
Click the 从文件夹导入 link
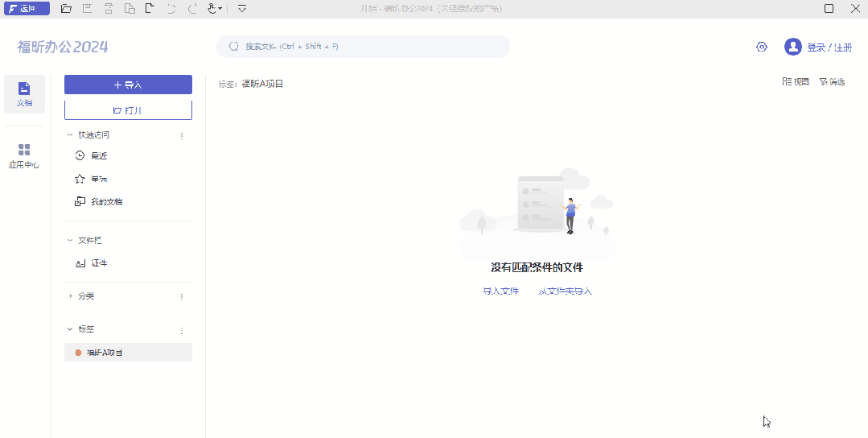pos(565,291)
